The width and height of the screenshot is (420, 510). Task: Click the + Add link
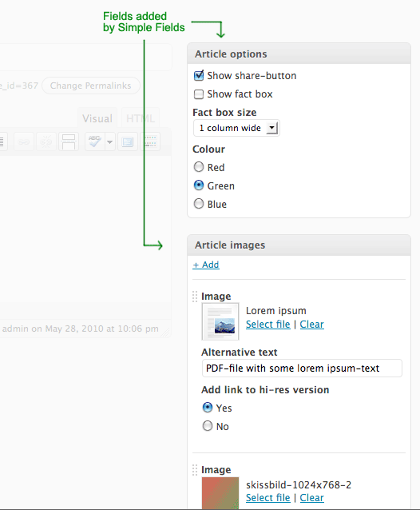pyautogui.click(x=206, y=265)
